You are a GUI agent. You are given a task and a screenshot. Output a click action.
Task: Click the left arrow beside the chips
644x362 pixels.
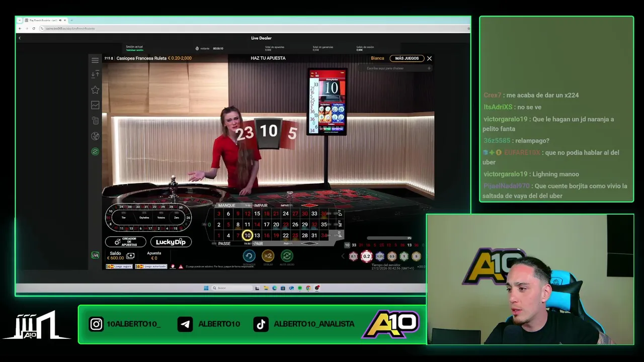343,256
